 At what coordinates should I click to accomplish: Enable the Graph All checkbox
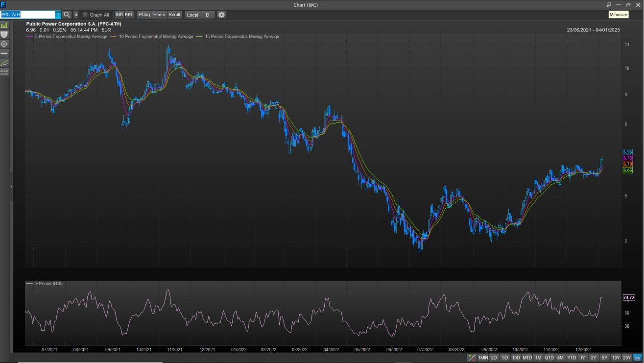(x=85, y=15)
